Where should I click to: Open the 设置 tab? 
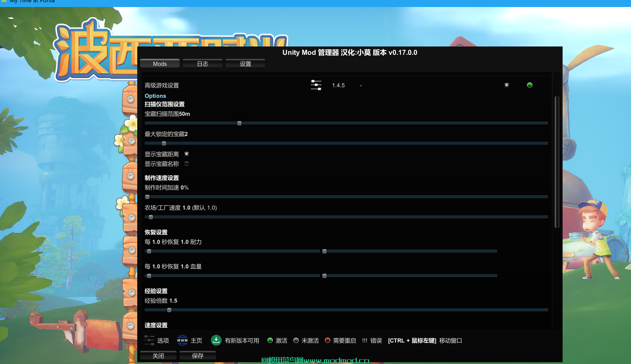245,63
